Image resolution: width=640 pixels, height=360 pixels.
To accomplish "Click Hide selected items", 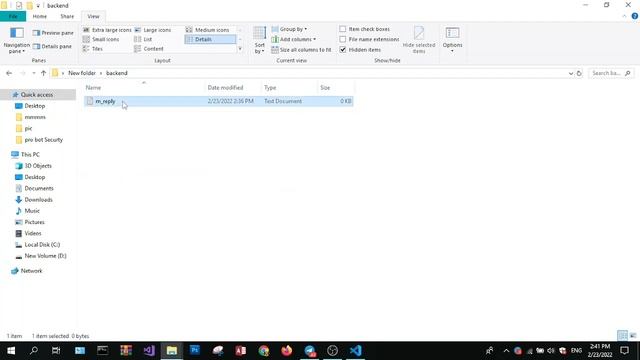I will click(x=419, y=40).
